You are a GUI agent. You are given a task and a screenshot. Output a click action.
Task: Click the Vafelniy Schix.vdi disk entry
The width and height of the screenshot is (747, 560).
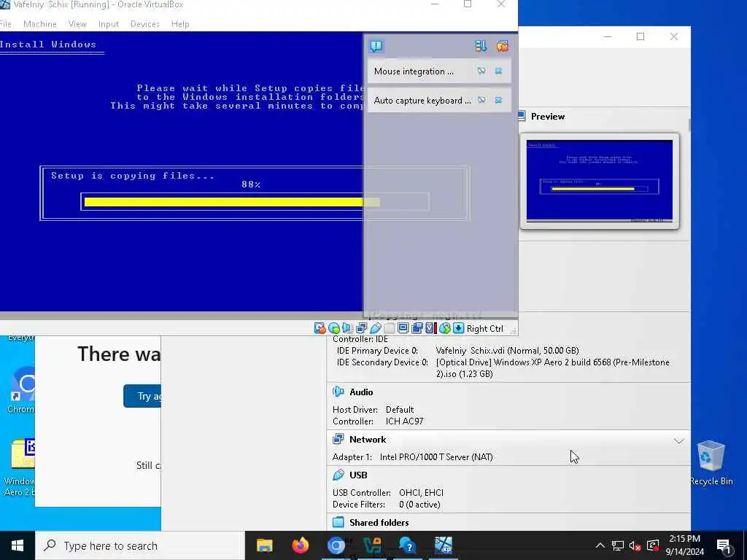pos(508,351)
